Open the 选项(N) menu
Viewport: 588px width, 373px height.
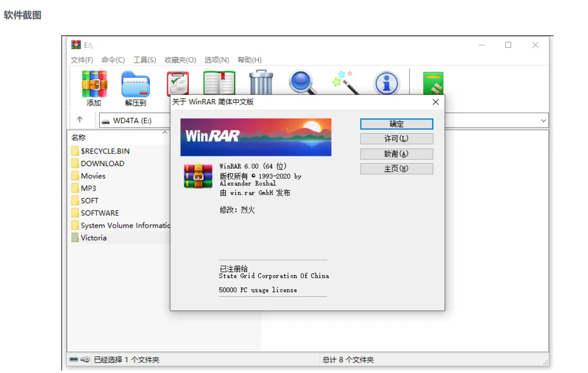(x=218, y=59)
